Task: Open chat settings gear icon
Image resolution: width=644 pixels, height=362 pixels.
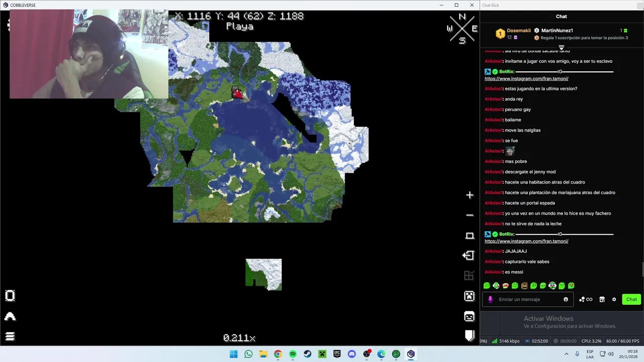Action: [614, 299]
